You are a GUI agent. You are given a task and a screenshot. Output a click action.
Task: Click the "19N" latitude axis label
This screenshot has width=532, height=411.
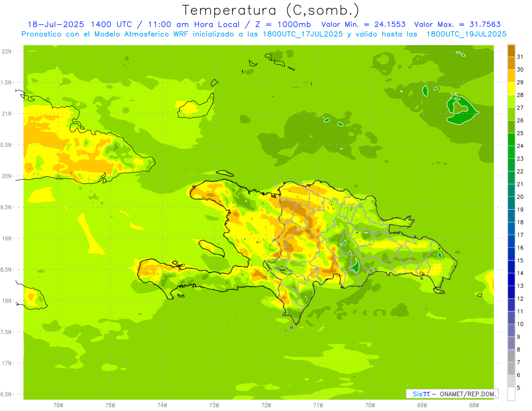tap(7, 239)
